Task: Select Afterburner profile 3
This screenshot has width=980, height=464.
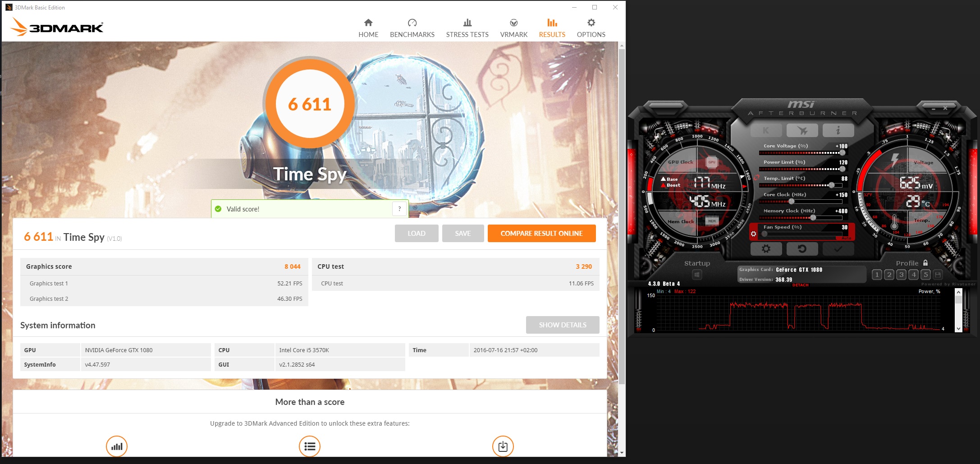Action: click(x=901, y=274)
